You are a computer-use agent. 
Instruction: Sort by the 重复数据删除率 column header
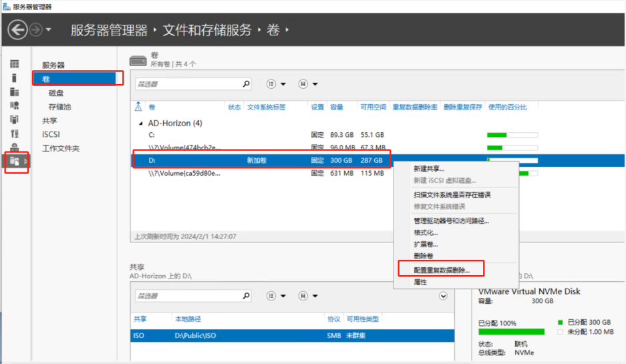415,107
